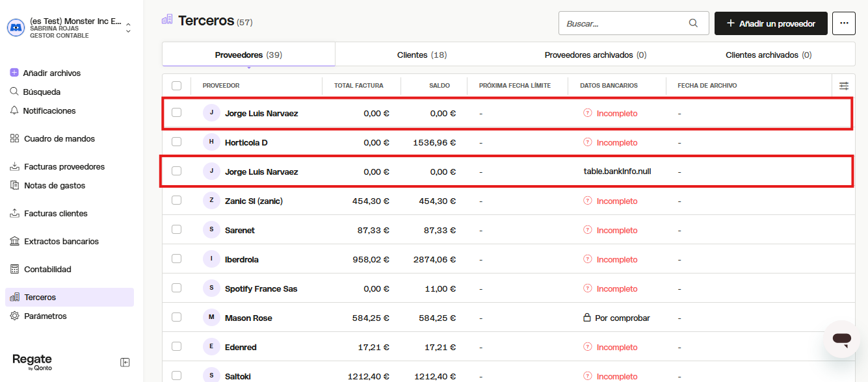Click the 2874,06 € saldo of Iberdrola
Viewport: 868px width, 382px height.
pyautogui.click(x=434, y=259)
